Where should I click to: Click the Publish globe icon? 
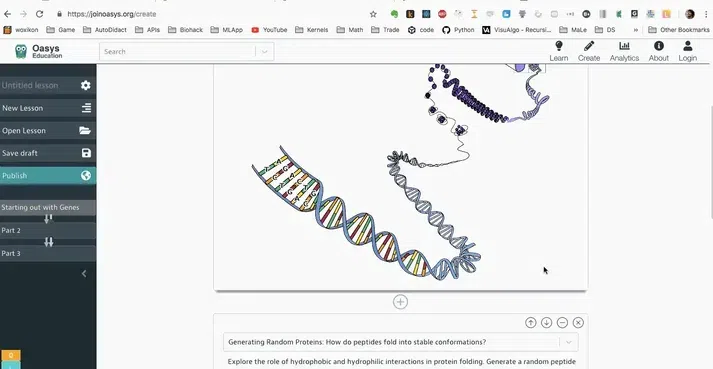tap(86, 176)
